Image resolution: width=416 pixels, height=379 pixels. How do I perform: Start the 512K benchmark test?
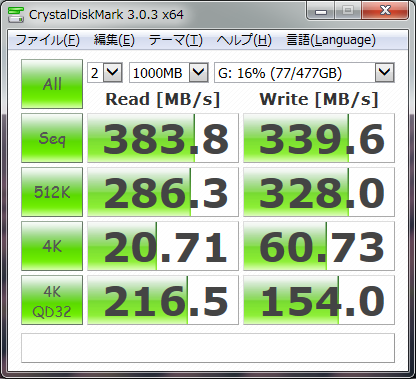(52, 192)
